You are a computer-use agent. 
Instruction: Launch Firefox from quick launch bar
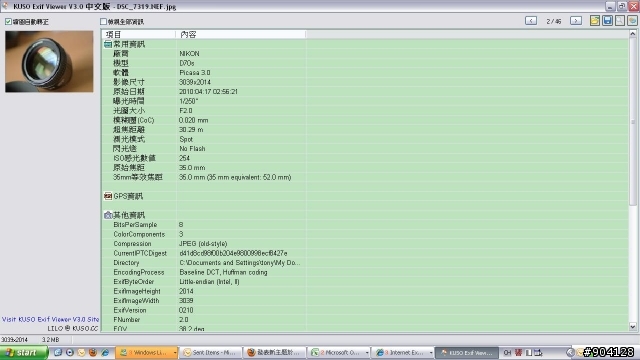pos(93,352)
